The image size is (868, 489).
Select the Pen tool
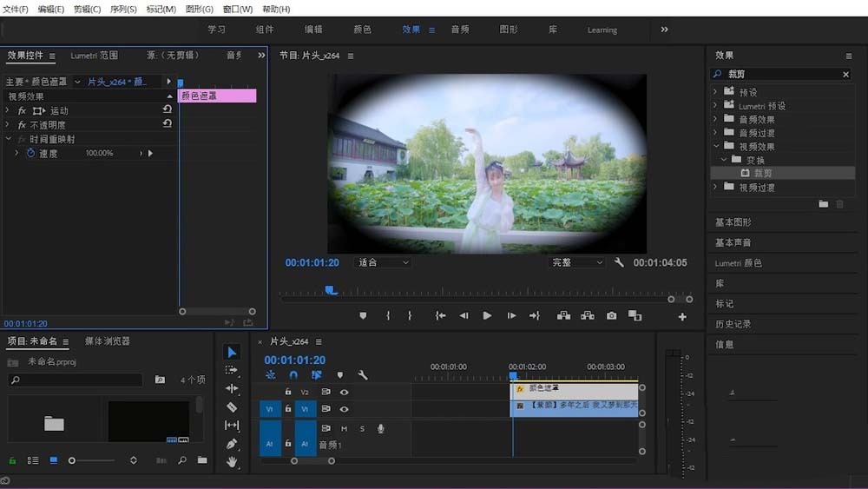[x=232, y=444]
